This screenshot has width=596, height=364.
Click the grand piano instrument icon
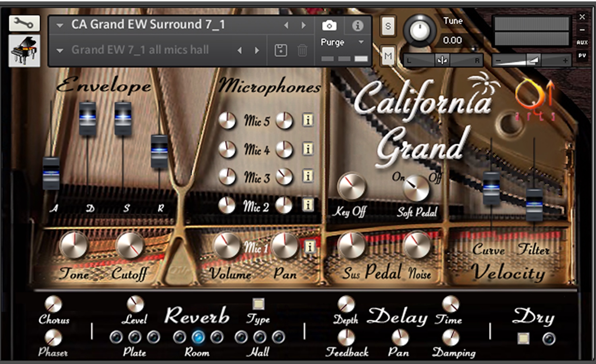[24, 51]
